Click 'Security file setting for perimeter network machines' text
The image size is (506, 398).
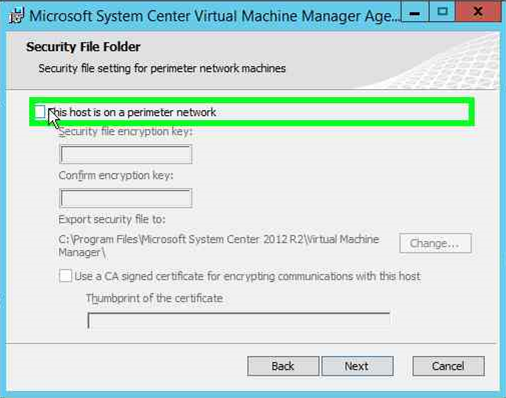[162, 68]
